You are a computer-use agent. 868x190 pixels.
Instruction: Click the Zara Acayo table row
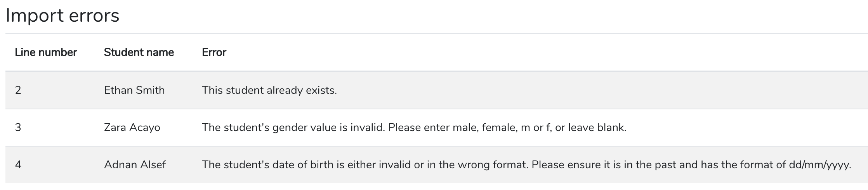(437, 128)
